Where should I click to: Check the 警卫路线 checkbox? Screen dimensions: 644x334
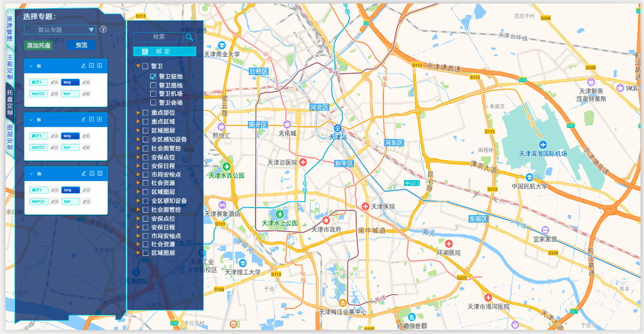153,85
